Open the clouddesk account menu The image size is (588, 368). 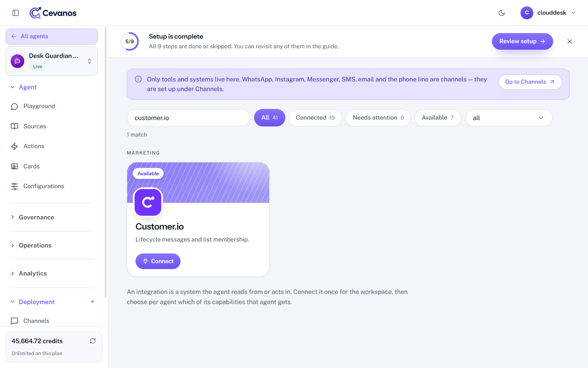click(548, 13)
